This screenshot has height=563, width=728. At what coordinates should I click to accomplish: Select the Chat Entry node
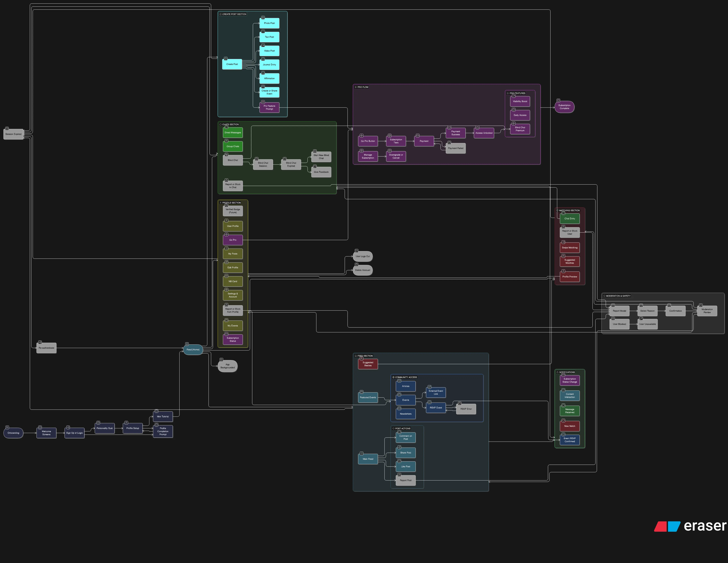coord(570,219)
